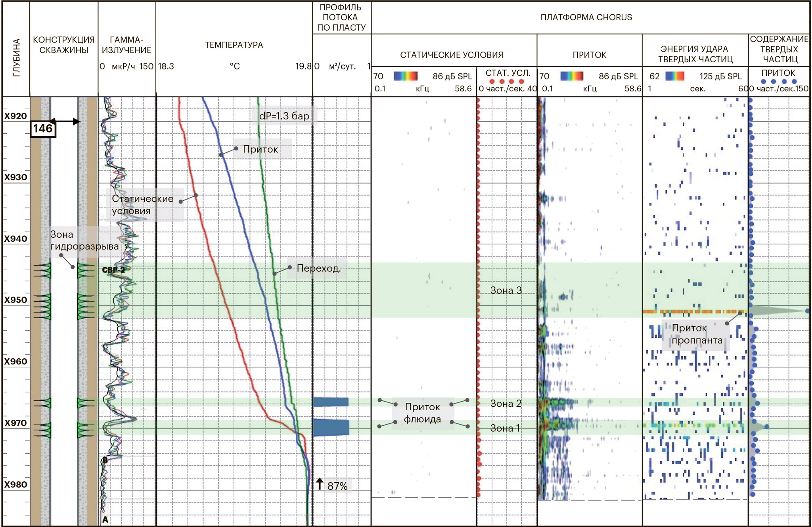
Task: Click the black up arrow beside 87%
Action: click(320, 484)
